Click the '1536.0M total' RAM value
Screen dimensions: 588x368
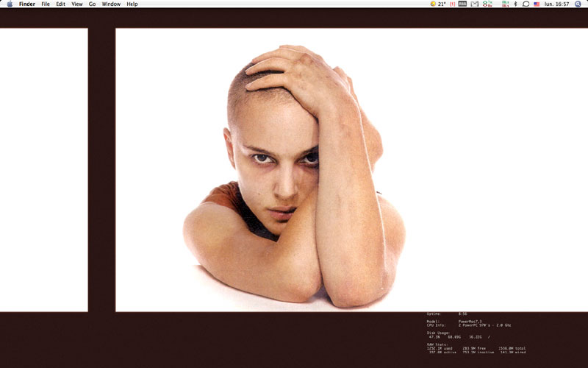[x=512, y=348]
